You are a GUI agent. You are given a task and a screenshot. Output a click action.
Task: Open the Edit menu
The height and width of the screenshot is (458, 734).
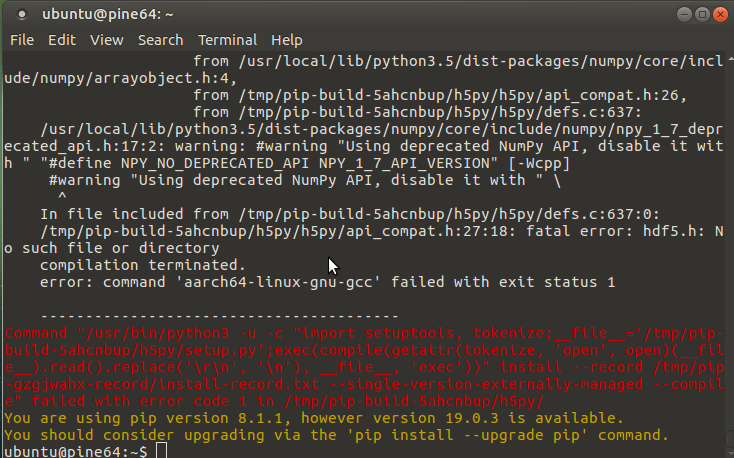pos(62,40)
